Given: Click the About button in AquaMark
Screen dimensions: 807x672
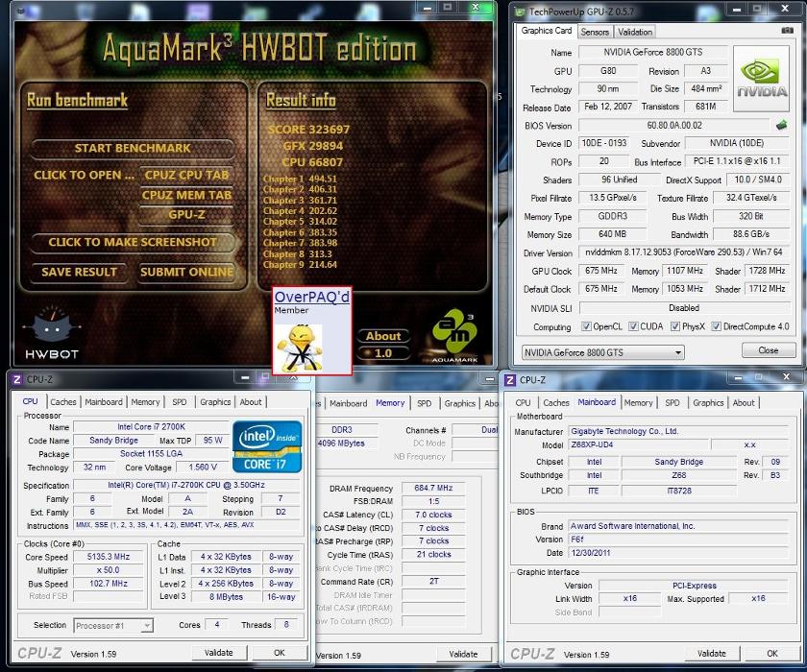Looking at the screenshot, I should [383, 336].
